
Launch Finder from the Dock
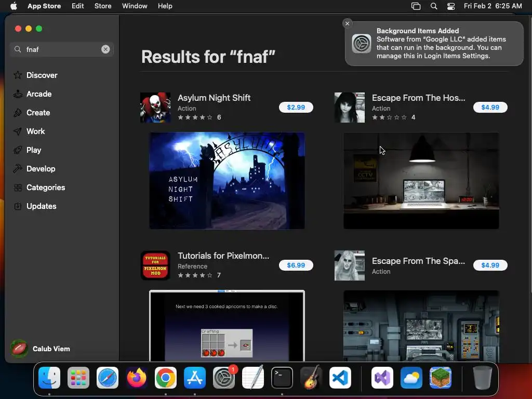[x=49, y=378]
